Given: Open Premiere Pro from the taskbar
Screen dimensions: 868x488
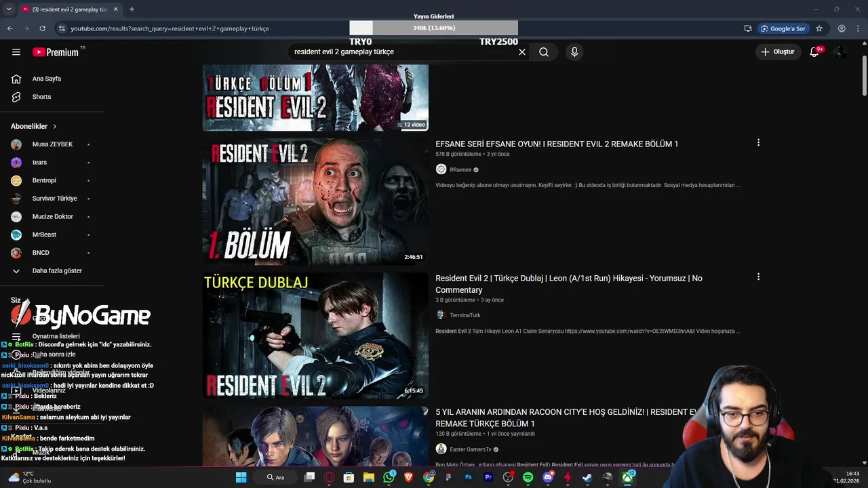Looking at the screenshot, I should point(488,478).
